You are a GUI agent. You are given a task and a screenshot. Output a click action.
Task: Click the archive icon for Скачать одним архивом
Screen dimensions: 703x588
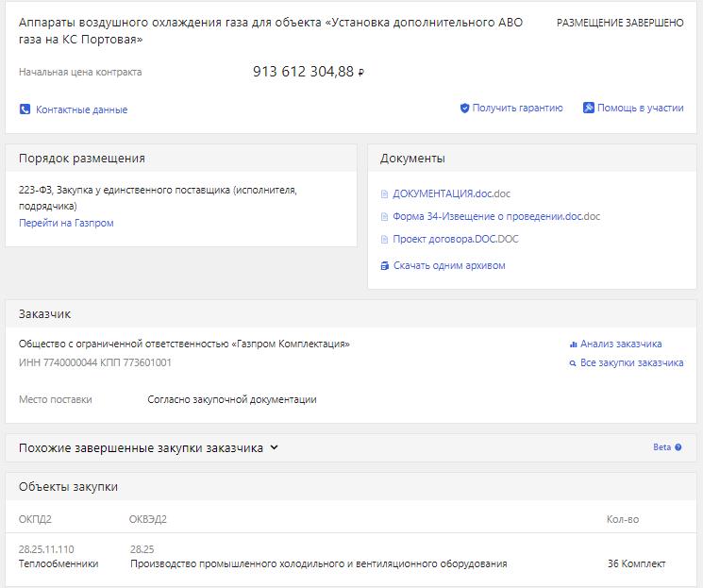click(385, 266)
